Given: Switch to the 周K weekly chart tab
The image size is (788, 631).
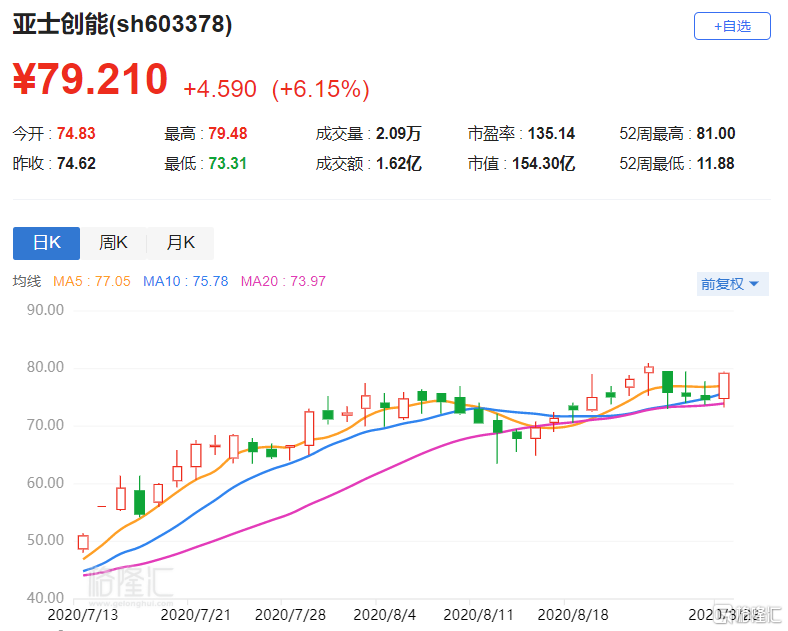Looking at the screenshot, I should [x=113, y=243].
